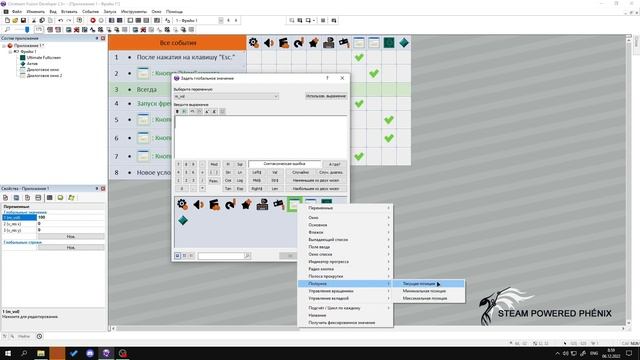Open the Инструменты menu
This screenshot has width=640, height=360.
pyautogui.click(x=133, y=11)
